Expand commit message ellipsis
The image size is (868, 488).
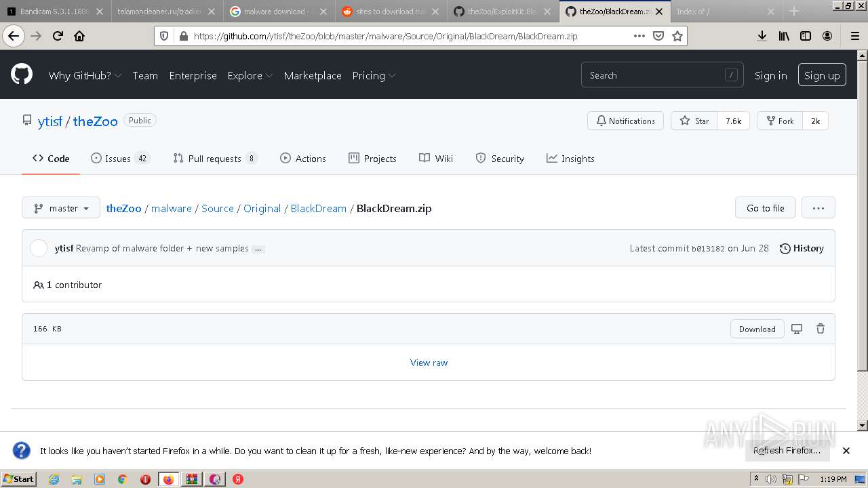coord(258,249)
